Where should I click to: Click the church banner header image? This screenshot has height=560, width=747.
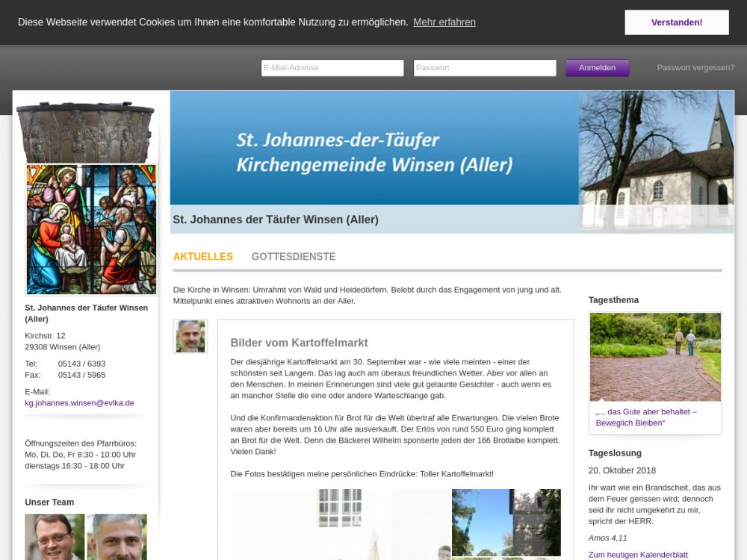point(451,149)
